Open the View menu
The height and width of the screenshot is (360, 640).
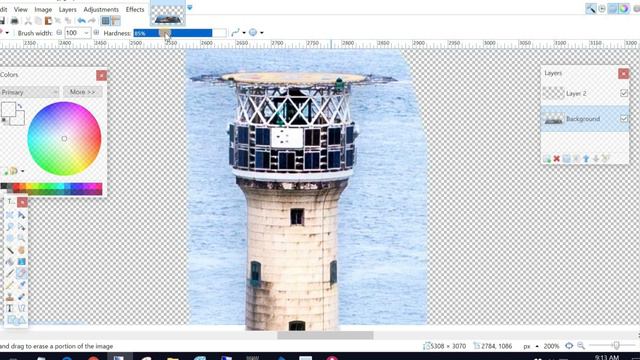[x=20, y=9]
